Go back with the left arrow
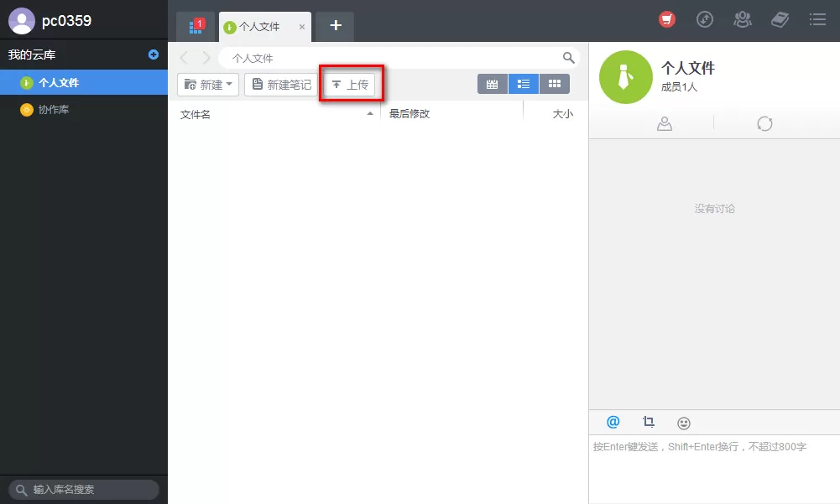The width and height of the screenshot is (840, 504). pos(185,57)
